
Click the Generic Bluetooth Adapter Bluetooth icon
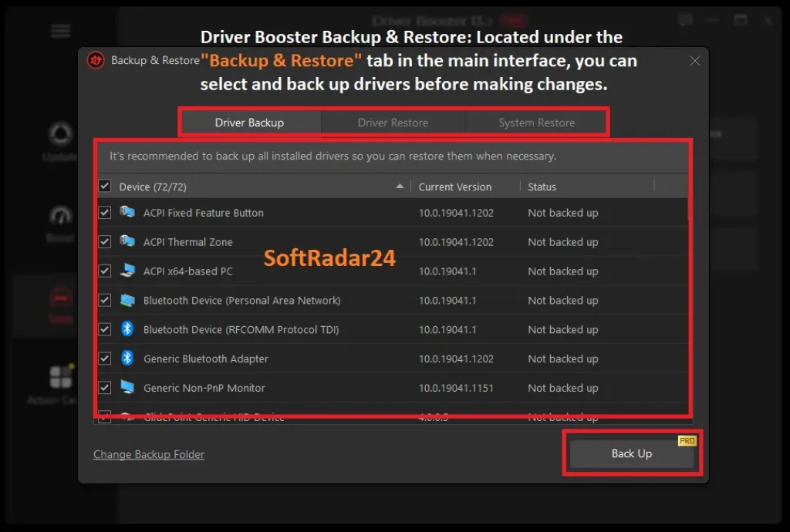tap(127, 358)
